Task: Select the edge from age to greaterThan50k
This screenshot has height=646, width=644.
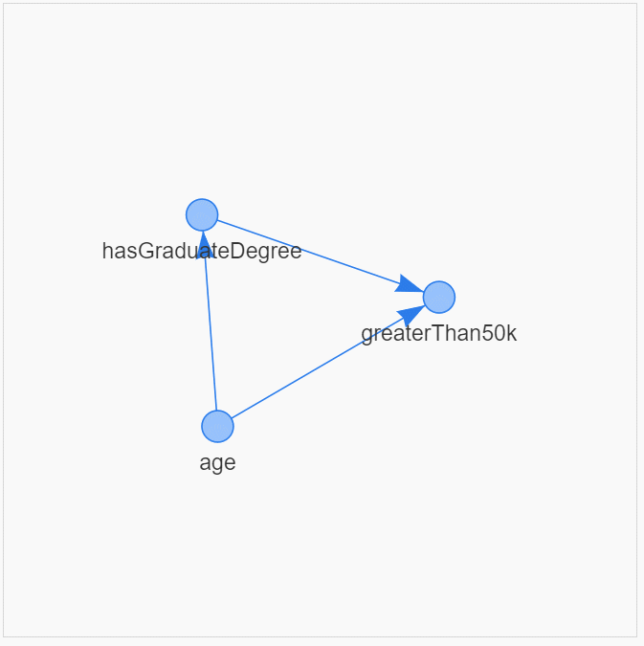Action: (316, 368)
